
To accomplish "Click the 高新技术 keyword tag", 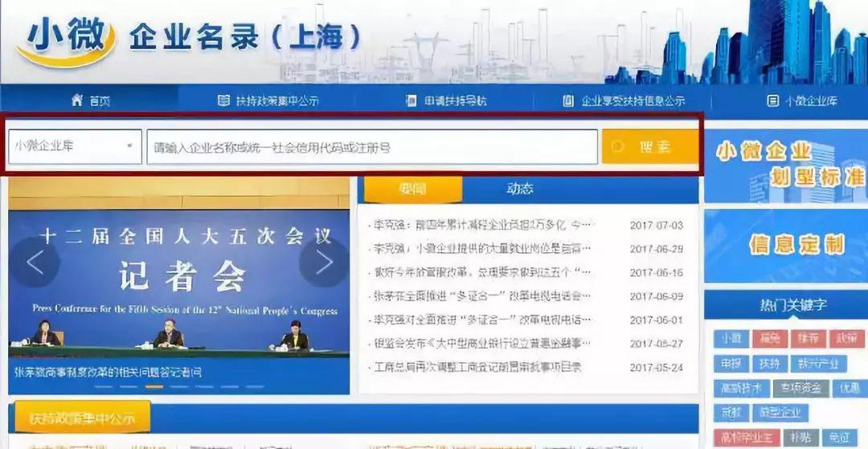I will (741, 388).
